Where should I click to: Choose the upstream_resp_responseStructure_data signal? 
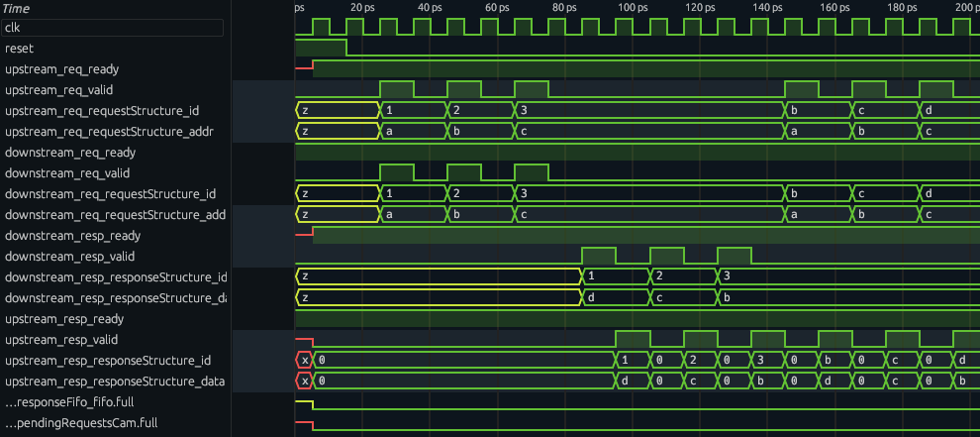pos(112,382)
